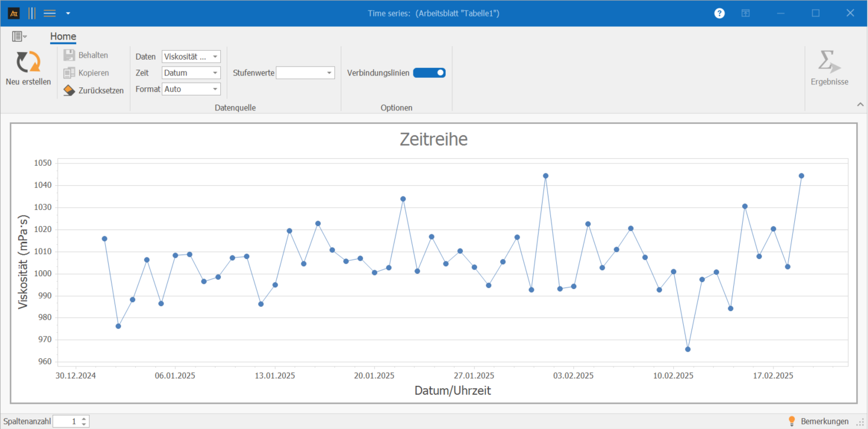Open the Zeit dropdown showing Datum
This screenshot has width=868, height=429.
pos(191,73)
